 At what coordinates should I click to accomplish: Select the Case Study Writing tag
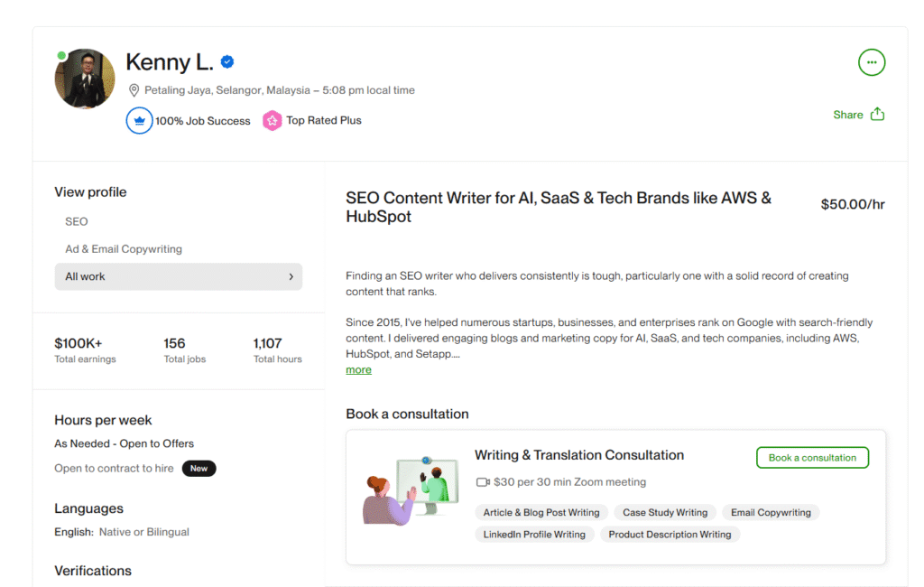click(x=665, y=512)
